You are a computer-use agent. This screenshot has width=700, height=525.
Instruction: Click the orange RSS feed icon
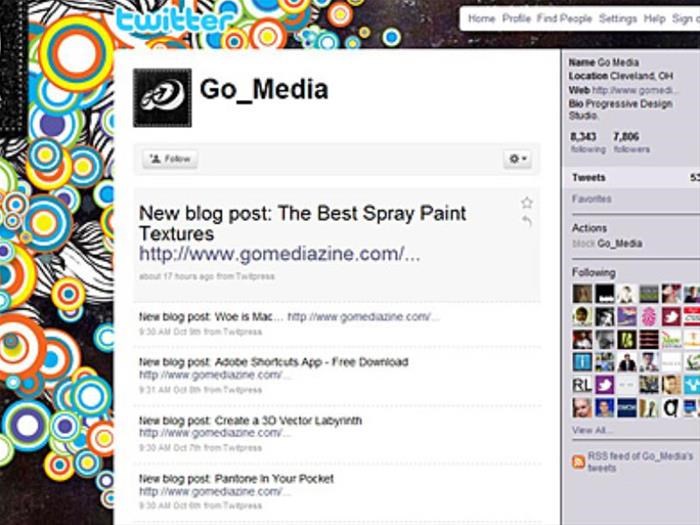(x=578, y=462)
